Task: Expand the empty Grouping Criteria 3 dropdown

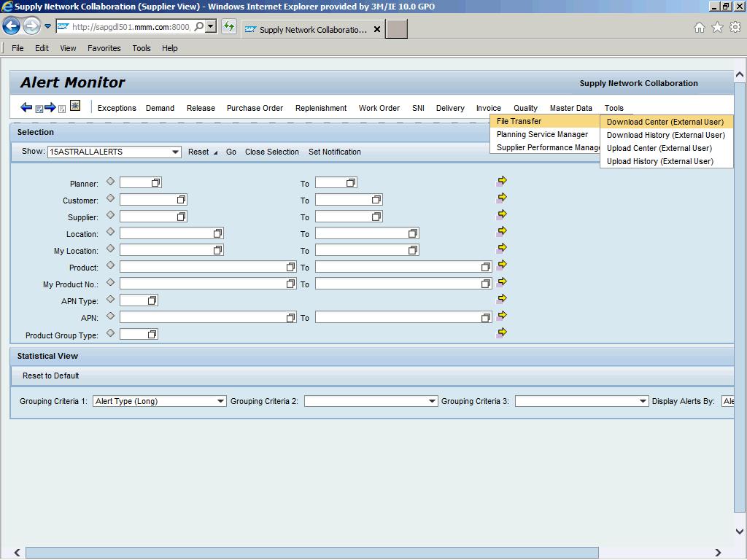Action: (x=643, y=402)
